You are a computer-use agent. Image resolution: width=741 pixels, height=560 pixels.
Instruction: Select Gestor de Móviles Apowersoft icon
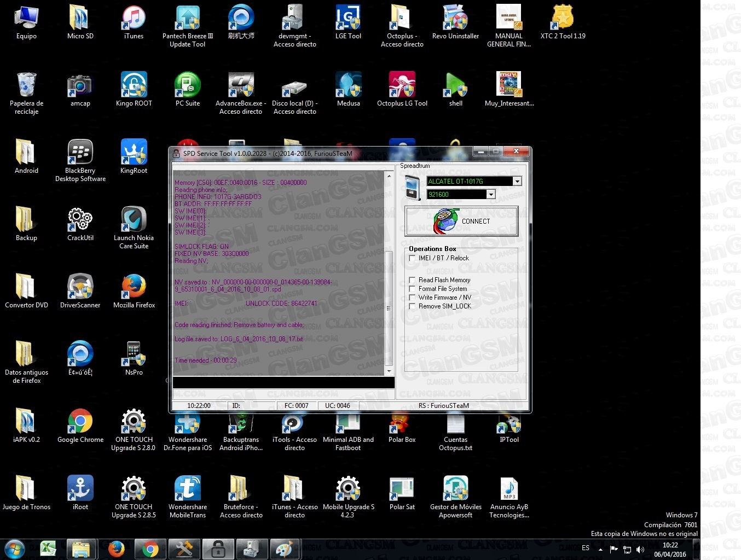(456, 497)
